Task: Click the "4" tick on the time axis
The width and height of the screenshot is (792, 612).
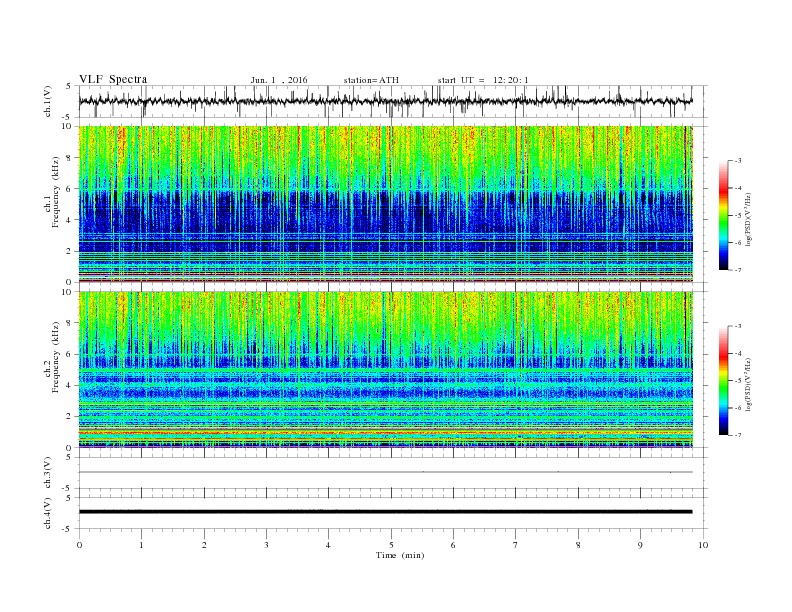Action: (328, 545)
